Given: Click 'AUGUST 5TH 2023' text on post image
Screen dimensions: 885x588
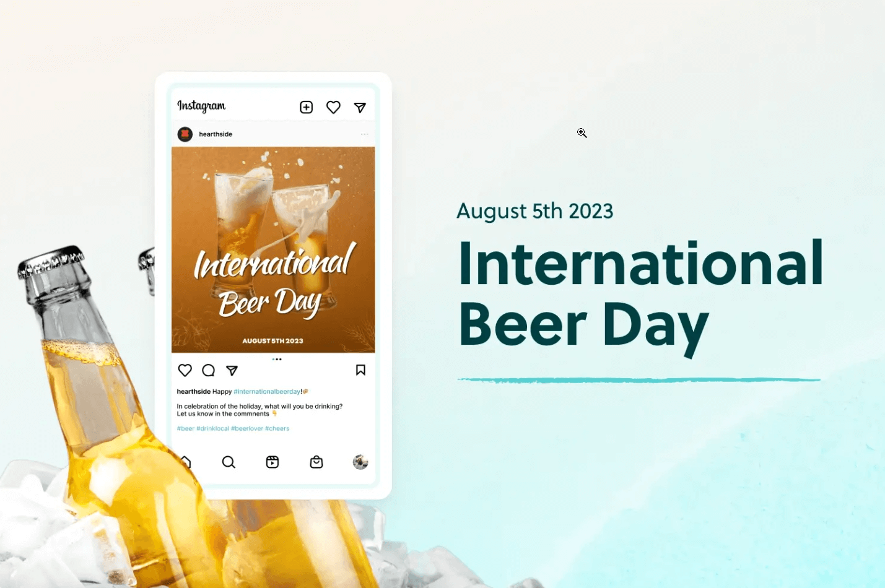Looking at the screenshot, I should pos(272,341).
